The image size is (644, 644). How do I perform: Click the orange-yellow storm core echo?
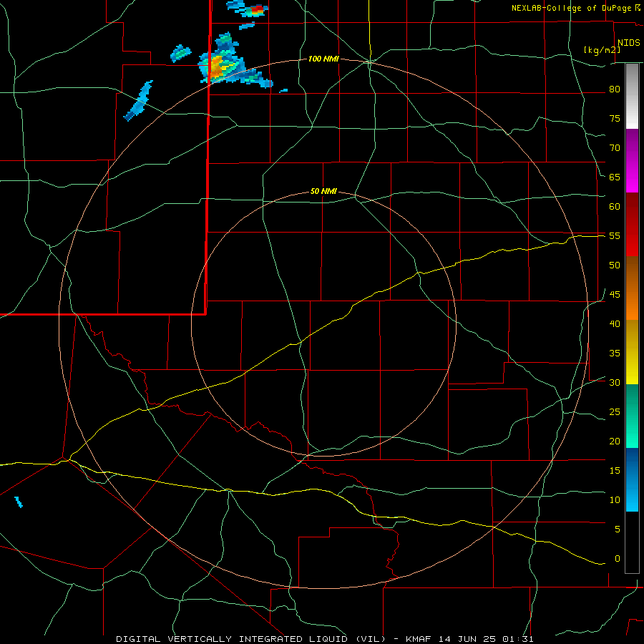tap(216, 66)
